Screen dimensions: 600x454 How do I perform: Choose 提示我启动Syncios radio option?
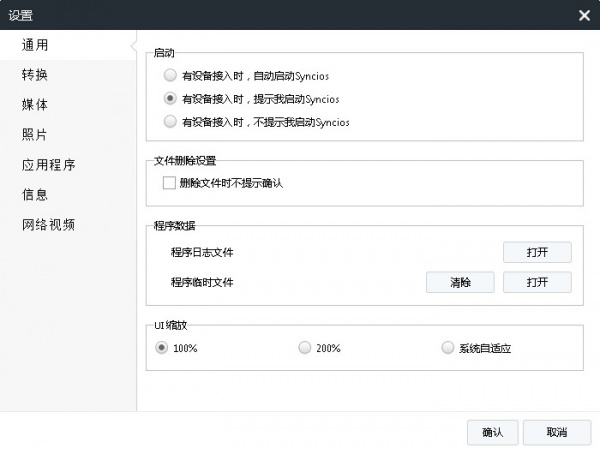click(169, 99)
